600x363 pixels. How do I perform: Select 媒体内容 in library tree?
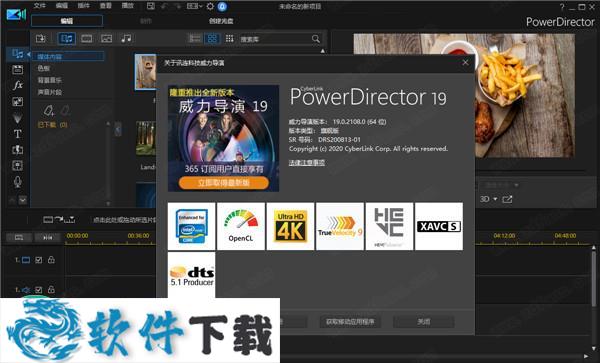click(68, 56)
